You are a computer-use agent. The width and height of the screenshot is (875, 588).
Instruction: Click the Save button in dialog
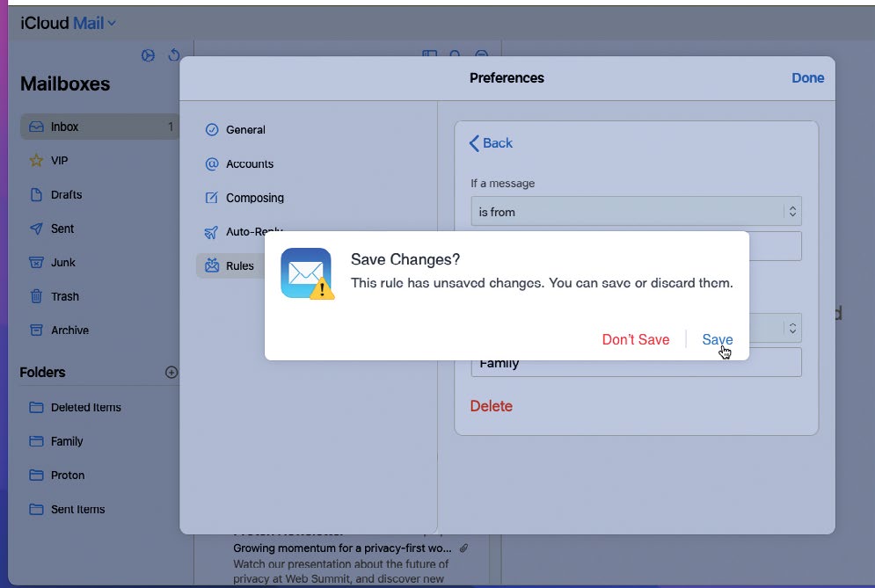coord(717,339)
